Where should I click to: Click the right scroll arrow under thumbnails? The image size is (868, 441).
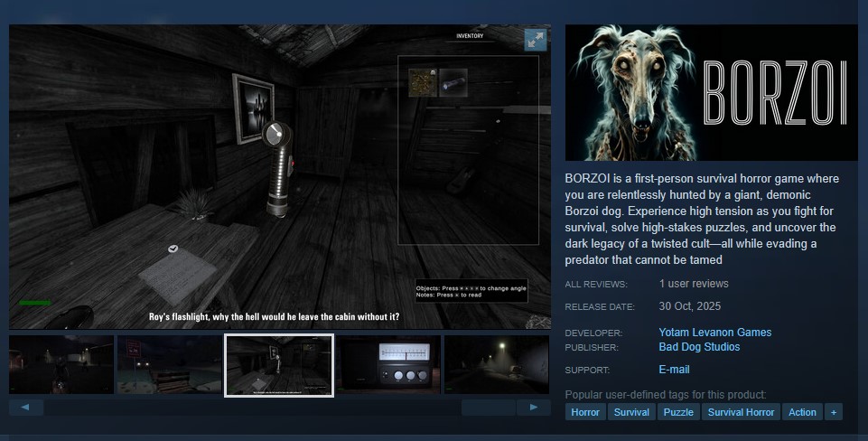point(534,408)
